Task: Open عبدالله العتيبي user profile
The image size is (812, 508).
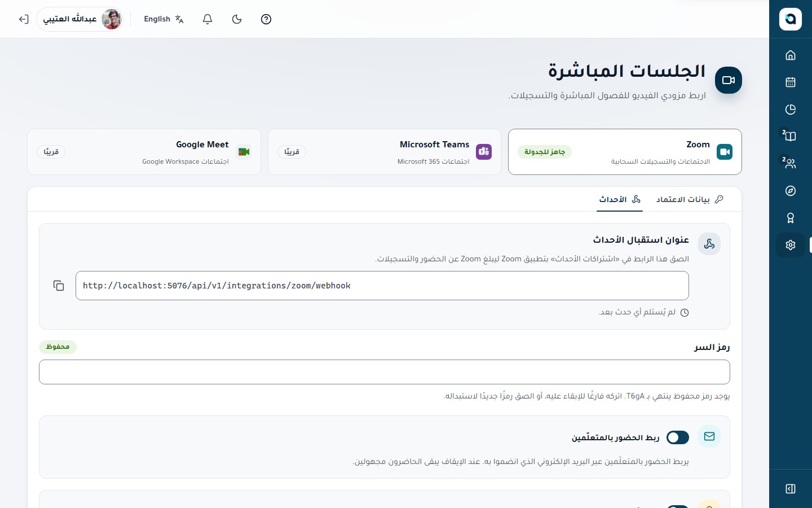Action: [81, 19]
